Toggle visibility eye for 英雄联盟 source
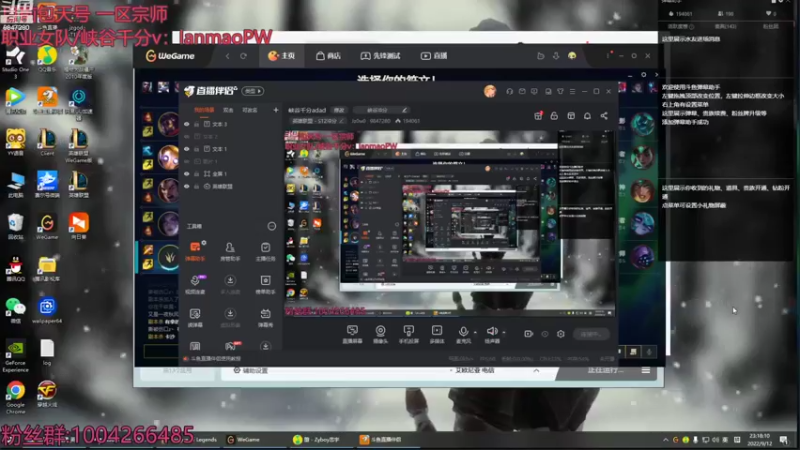Screen dimensions: 800x450 (x=187, y=186)
